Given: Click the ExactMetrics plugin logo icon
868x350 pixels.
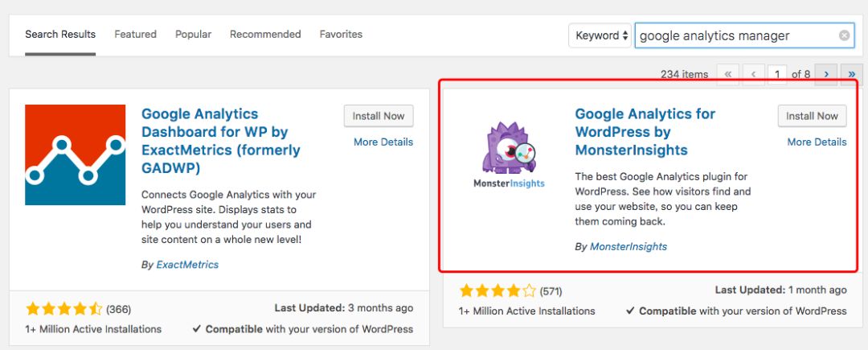Looking at the screenshot, I should 76,154.
